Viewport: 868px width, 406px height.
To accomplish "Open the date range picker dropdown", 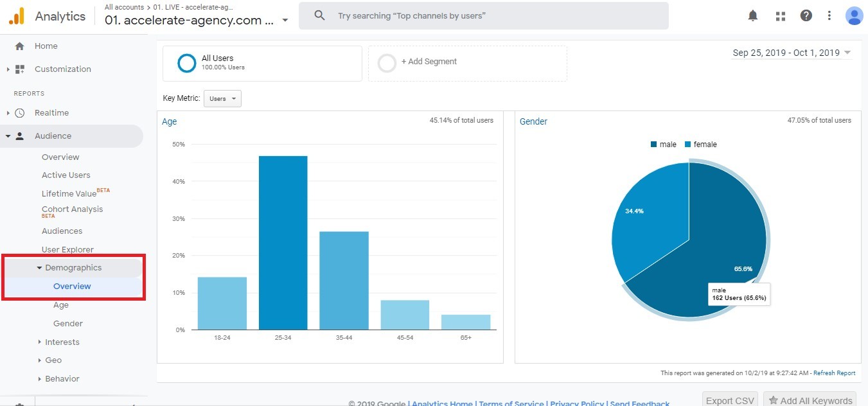I will [792, 53].
